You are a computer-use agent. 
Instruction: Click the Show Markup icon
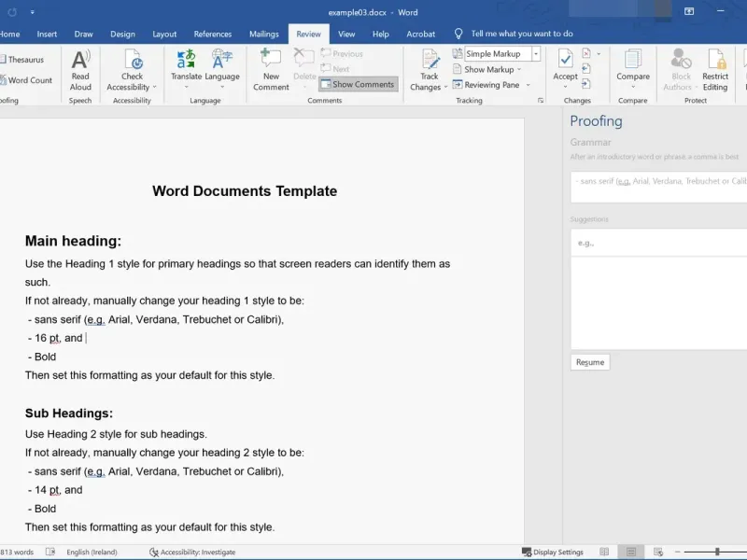[x=457, y=69]
